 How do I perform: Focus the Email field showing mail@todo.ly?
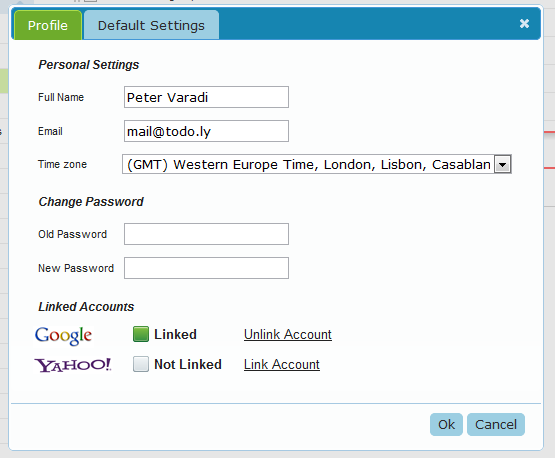coord(206,131)
